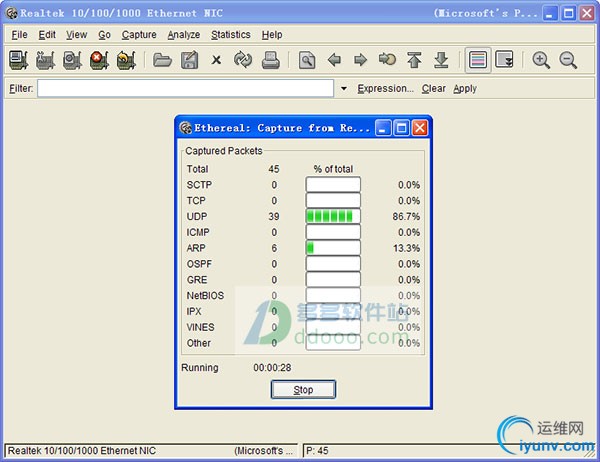Viewport: 600px width, 462px height.
Task: Go to a specific packet icon
Action: pos(387,59)
